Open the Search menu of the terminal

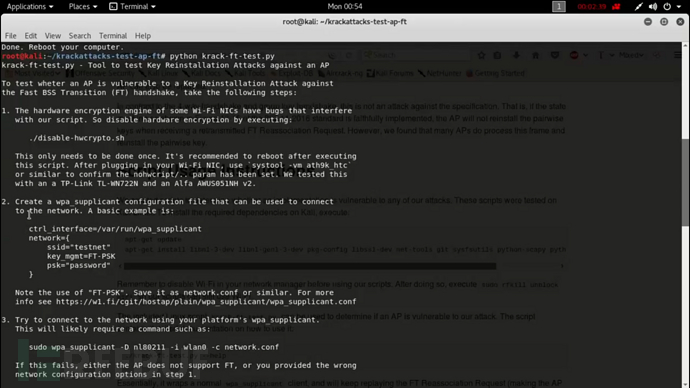(80, 36)
